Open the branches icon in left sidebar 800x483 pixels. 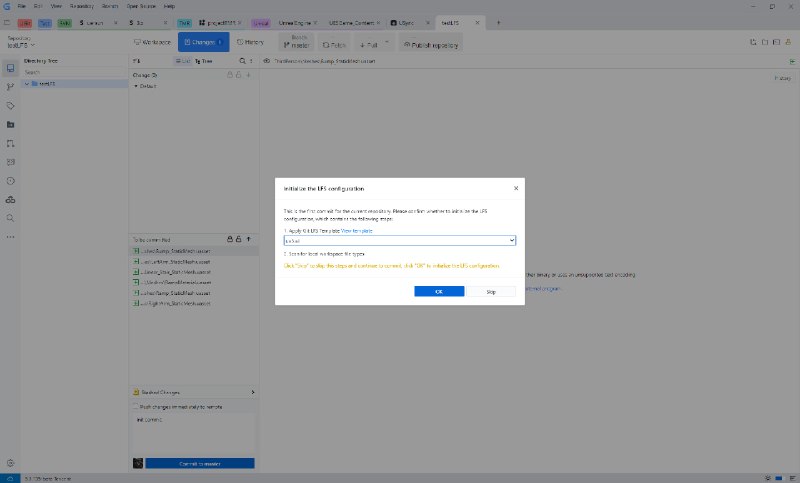(x=10, y=87)
